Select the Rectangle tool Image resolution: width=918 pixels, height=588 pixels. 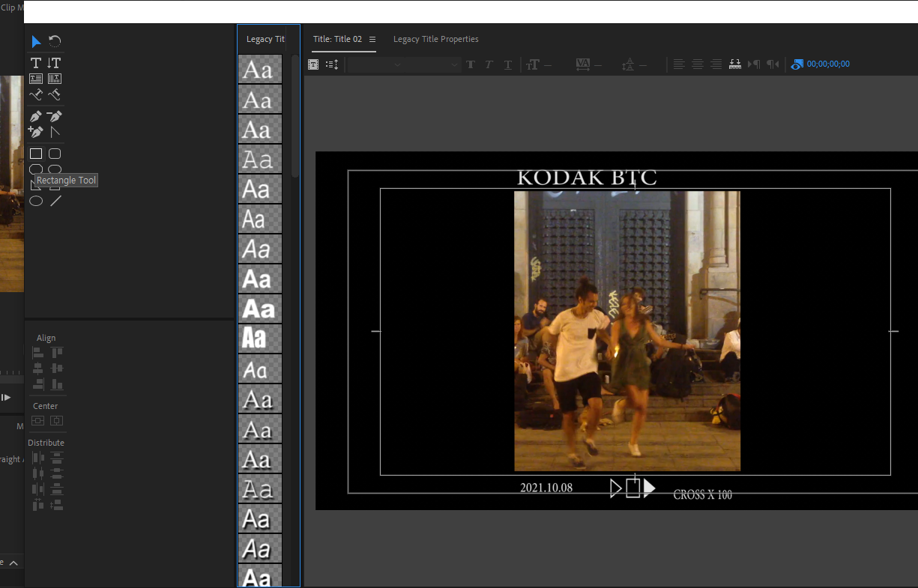coord(36,154)
